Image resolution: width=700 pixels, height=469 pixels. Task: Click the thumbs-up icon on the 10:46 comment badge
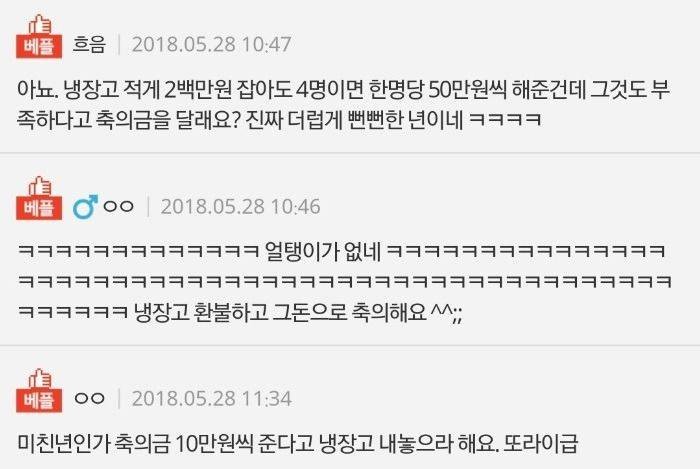click(39, 186)
